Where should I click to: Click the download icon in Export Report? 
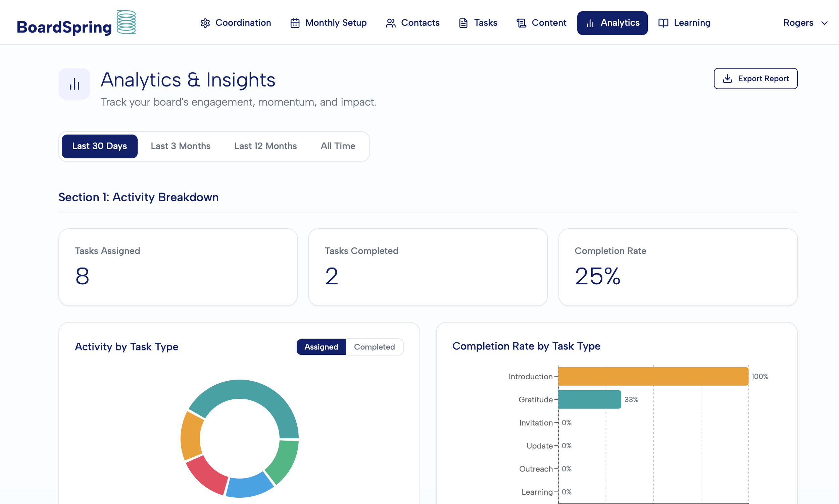coord(727,78)
